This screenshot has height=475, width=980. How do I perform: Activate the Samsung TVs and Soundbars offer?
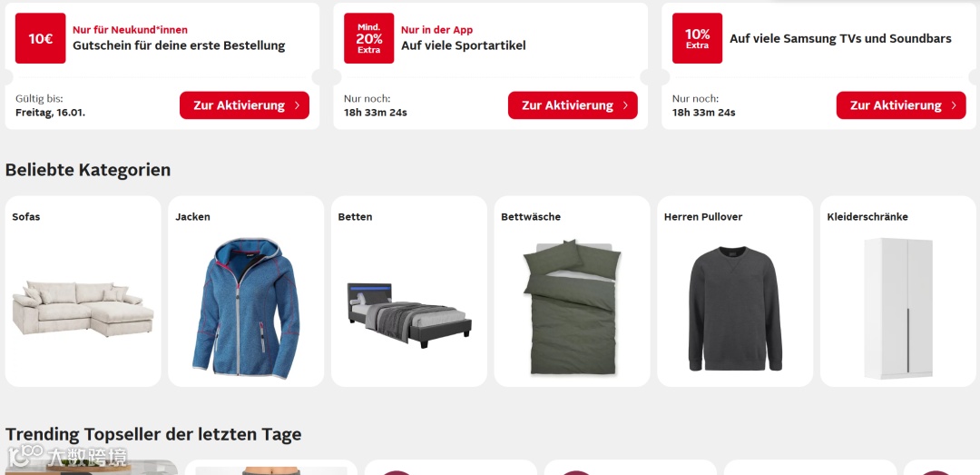pyautogui.click(x=901, y=105)
